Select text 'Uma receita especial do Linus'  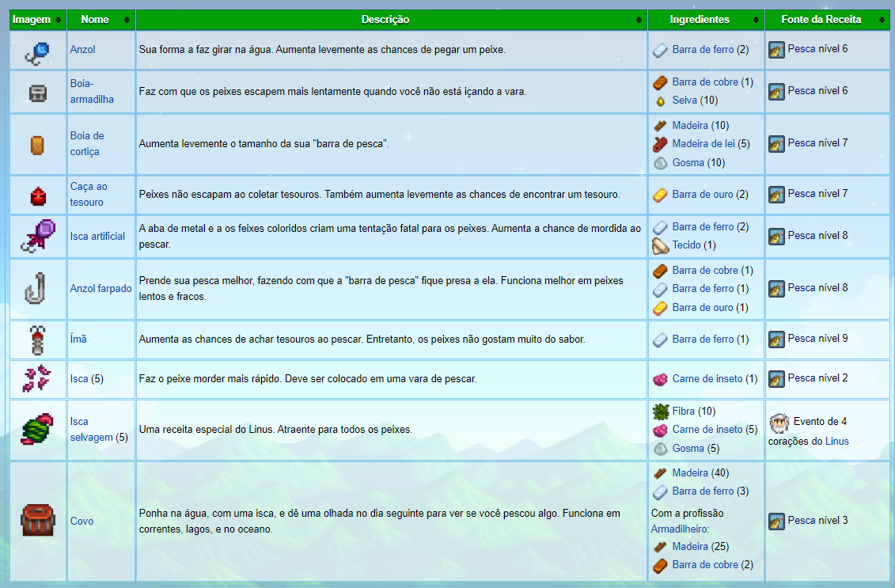coord(206,429)
